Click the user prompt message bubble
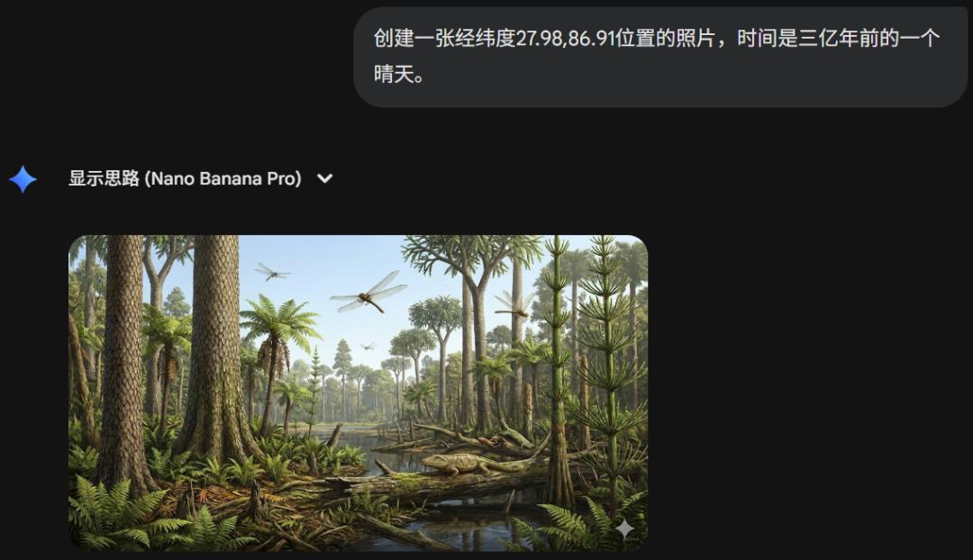The image size is (973, 560). click(x=659, y=57)
